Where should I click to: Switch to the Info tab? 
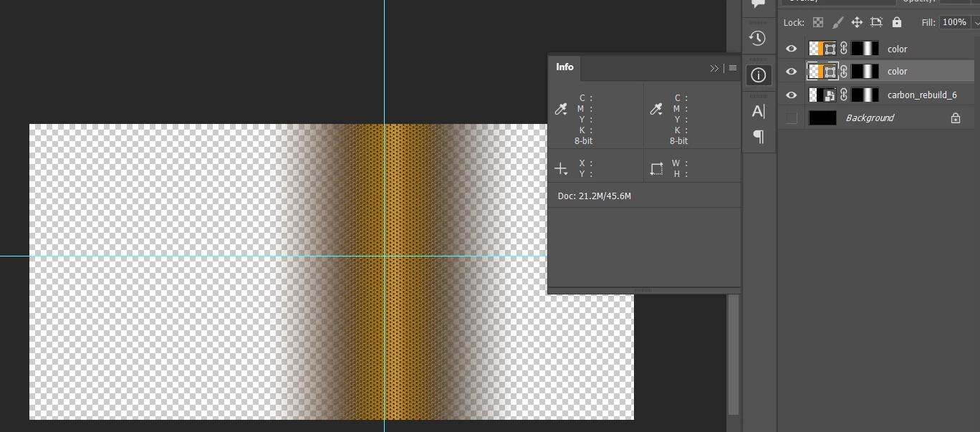tap(565, 67)
